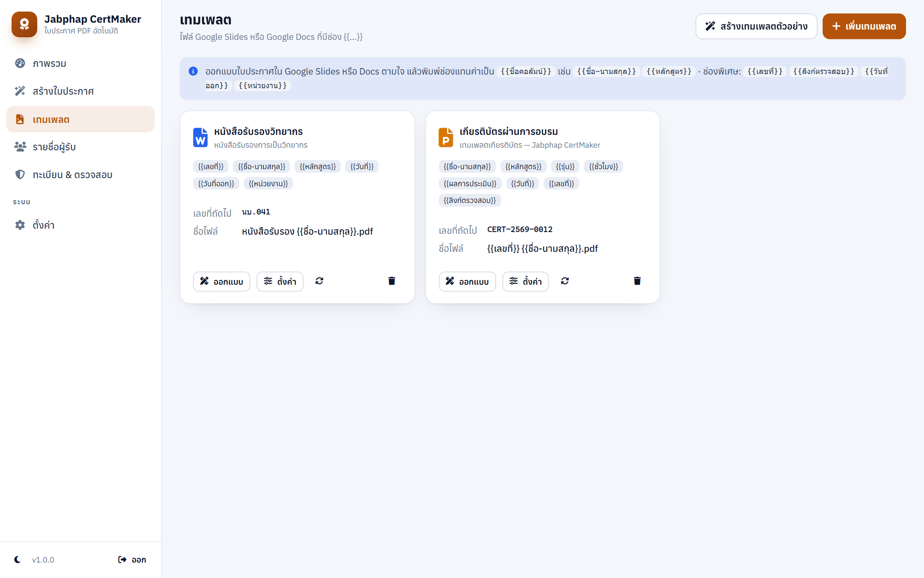Image resolution: width=924 pixels, height=578 pixels.
Task: Refresh the เกียรติบัตรผ่านการอบรม template
Action: [565, 281]
